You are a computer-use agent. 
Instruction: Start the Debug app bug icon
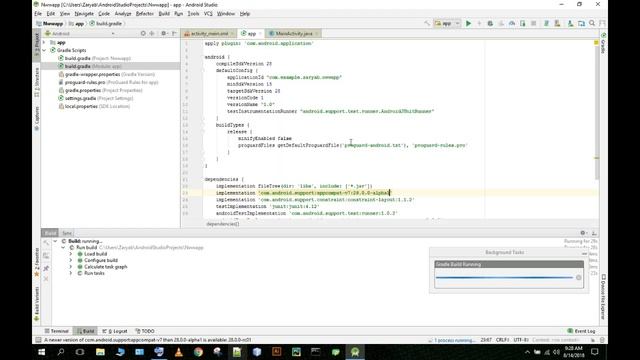coord(490,24)
